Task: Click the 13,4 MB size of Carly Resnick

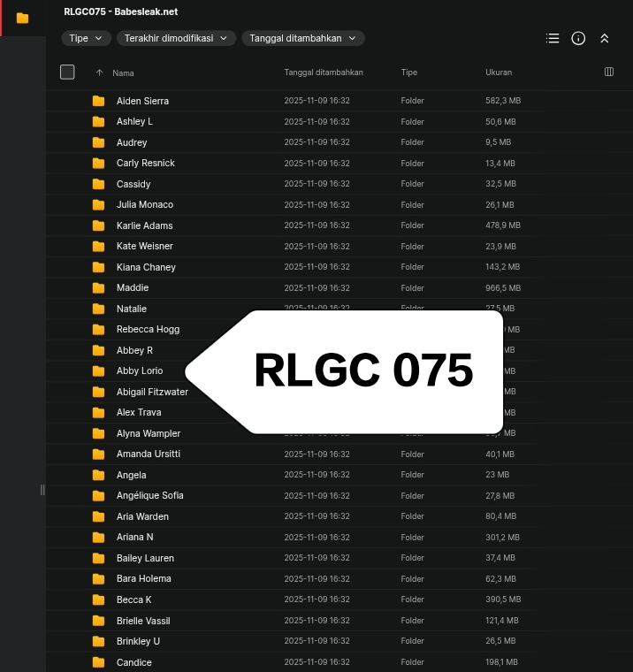Action: pyautogui.click(x=500, y=163)
